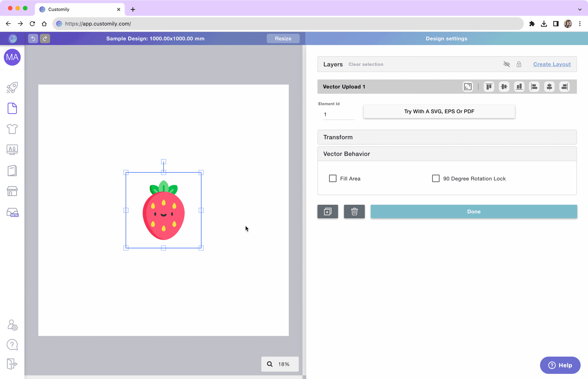Duplicate the selected layer
588x379 pixels.
pyautogui.click(x=328, y=212)
